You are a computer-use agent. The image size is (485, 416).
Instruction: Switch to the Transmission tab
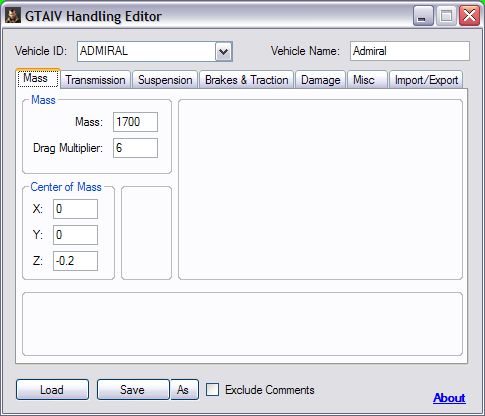click(x=95, y=80)
